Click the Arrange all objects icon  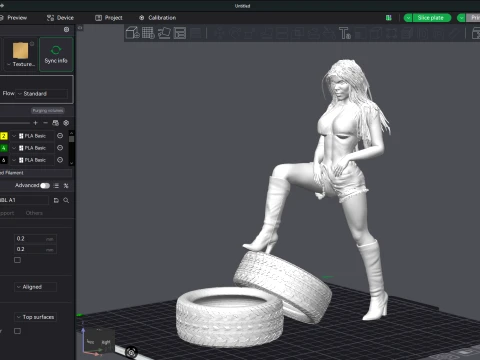pos(180,33)
